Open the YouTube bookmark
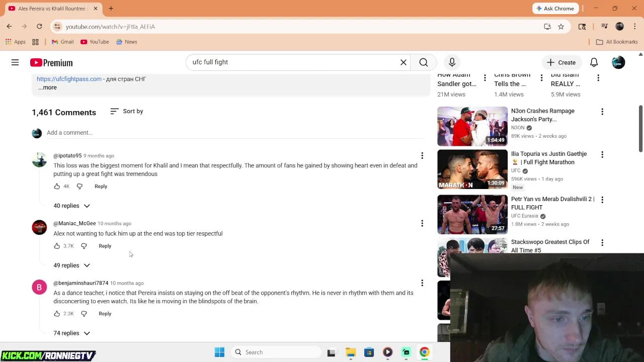 click(x=95, y=42)
